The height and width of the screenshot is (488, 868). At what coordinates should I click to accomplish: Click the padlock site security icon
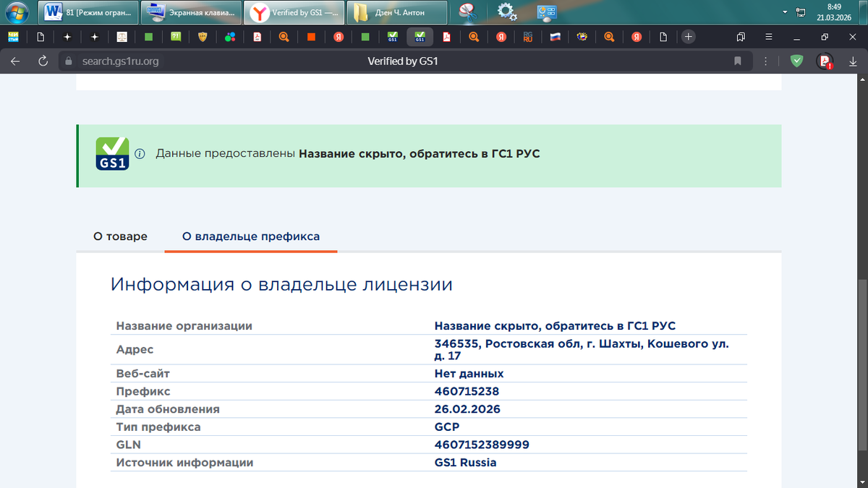(x=69, y=61)
